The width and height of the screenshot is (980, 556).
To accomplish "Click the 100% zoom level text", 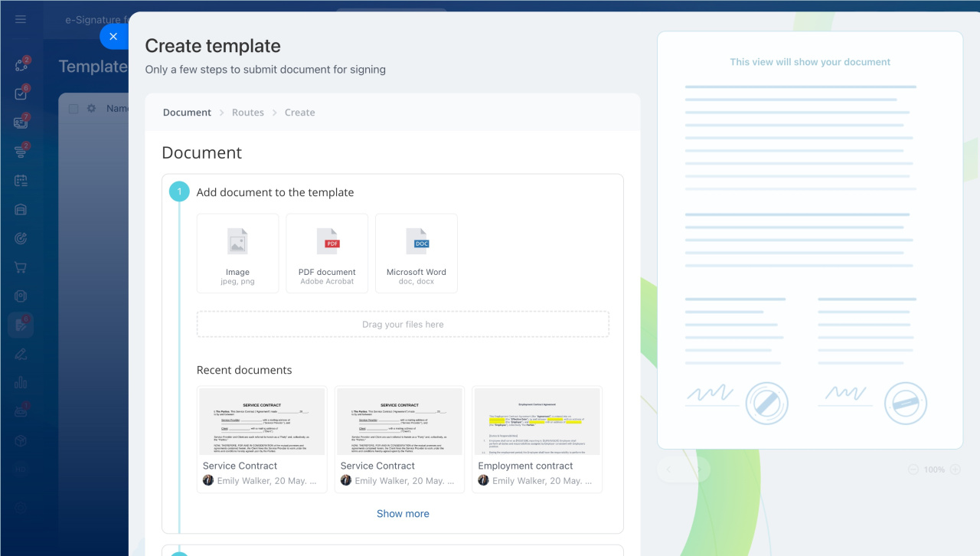I will coord(934,469).
